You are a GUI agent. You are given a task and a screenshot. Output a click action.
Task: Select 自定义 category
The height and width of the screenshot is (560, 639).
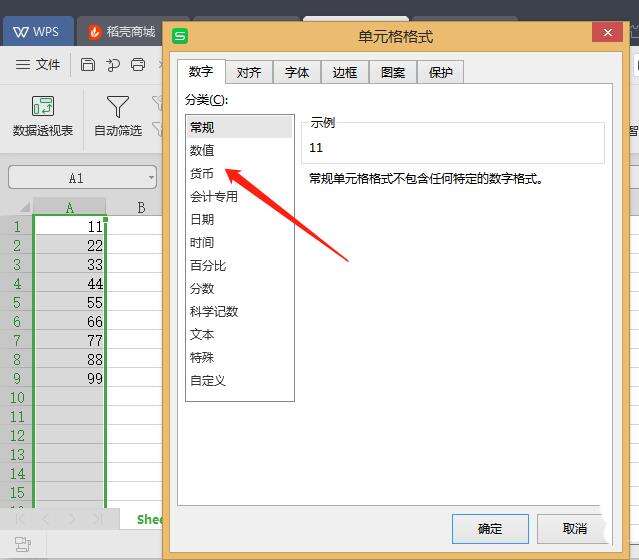pyautogui.click(x=240, y=380)
